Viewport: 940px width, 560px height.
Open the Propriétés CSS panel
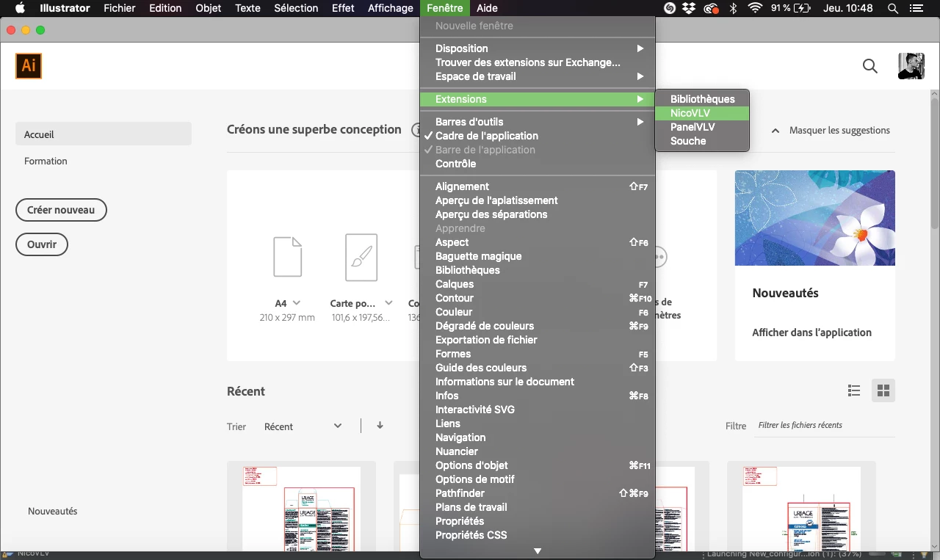click(538, 535)
